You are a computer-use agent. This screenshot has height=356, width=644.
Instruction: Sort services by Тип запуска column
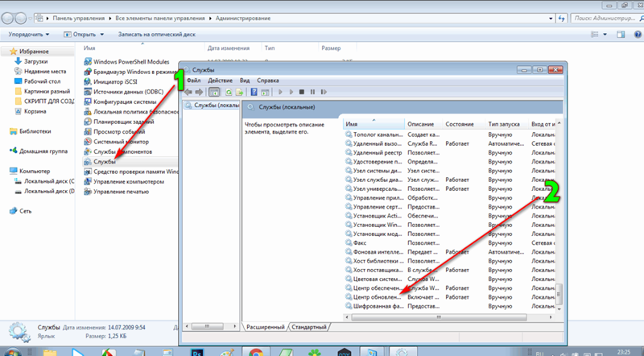[x=507, y=124]
